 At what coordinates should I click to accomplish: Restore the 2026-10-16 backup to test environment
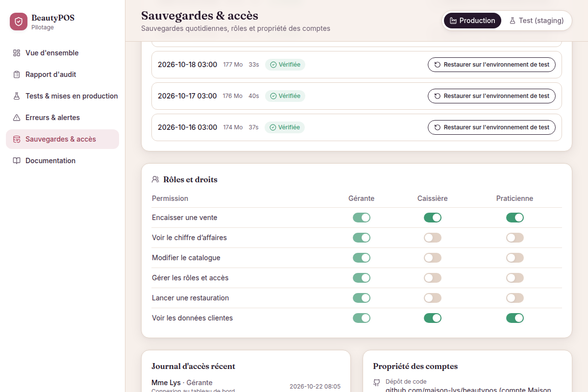(491, 127)
